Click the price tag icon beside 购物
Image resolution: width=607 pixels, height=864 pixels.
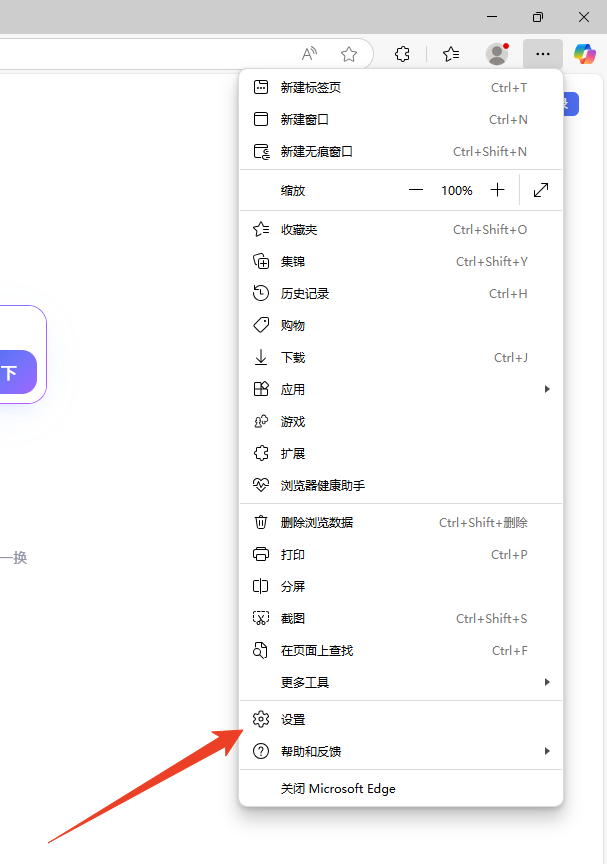click(x=261, y=325)
